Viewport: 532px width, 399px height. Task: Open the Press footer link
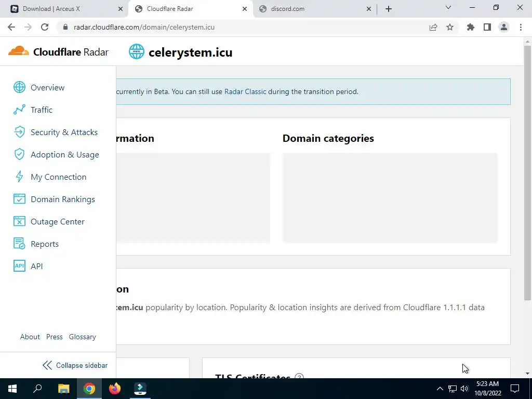(x=54, y=337)
